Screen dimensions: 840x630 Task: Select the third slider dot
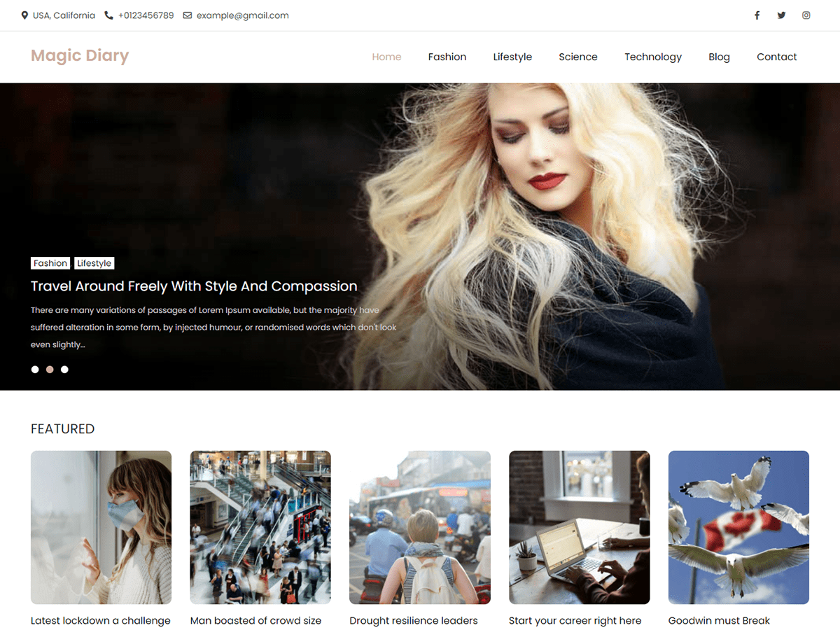[x=64, y=370]
